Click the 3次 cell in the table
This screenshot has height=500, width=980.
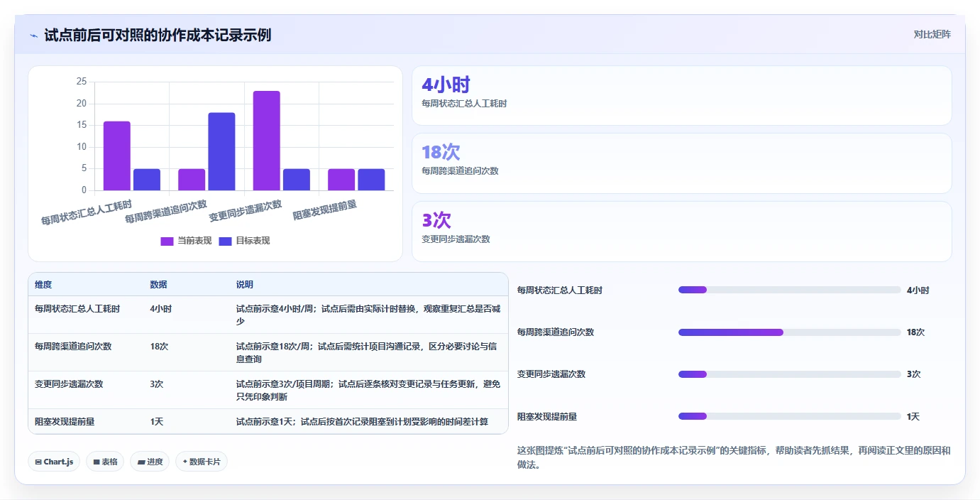coord(157,384)
